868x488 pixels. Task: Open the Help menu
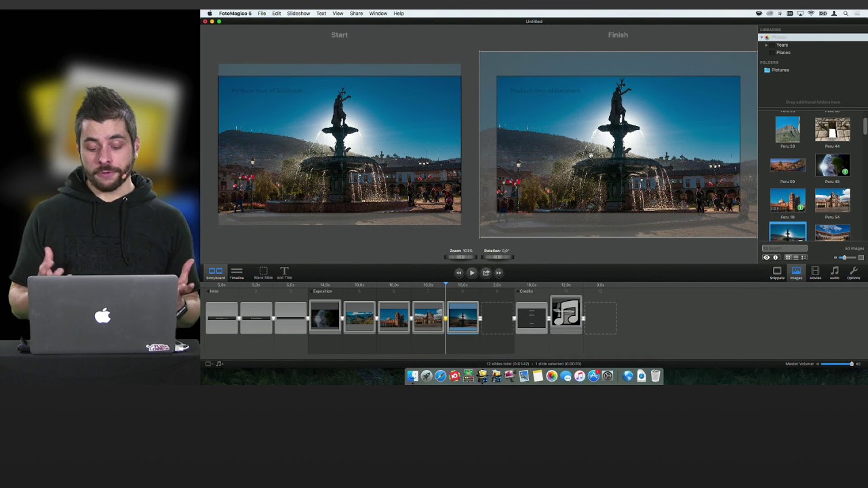(399, 14)
